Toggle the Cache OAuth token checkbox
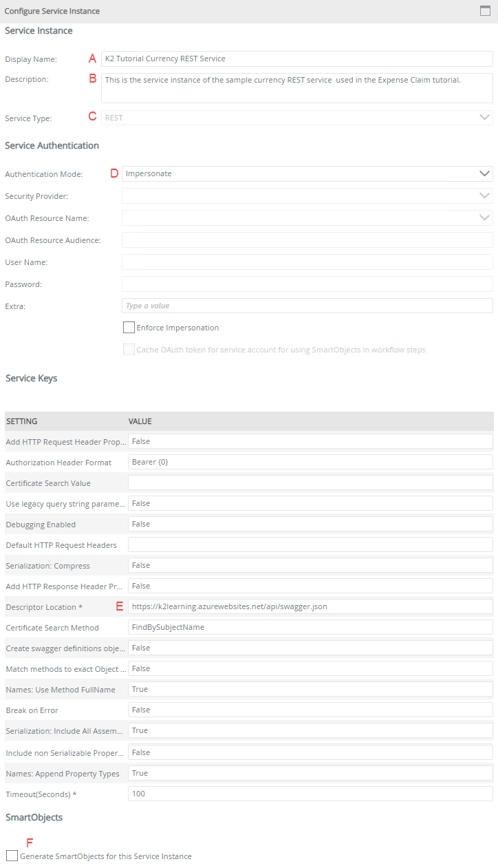This screenshot has width=498, height=868. 129,350
